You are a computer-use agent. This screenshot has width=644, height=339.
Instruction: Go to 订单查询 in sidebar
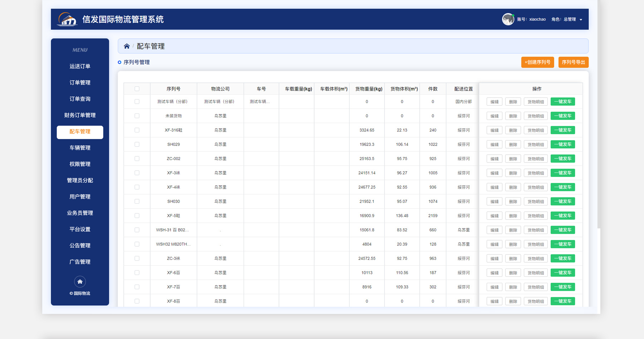80,99
